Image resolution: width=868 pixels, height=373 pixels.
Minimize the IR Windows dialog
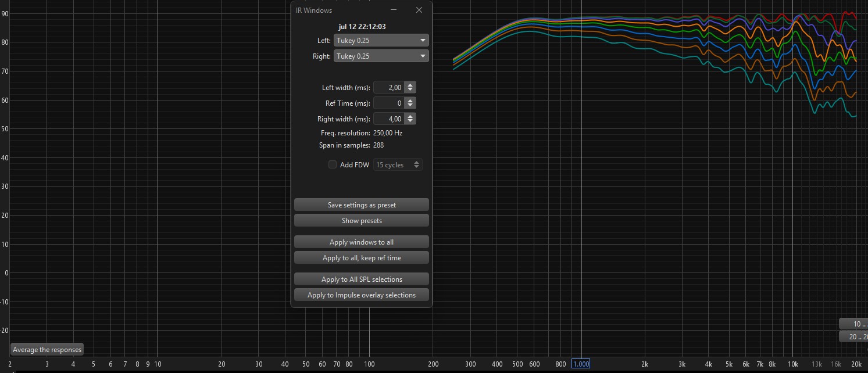pyautogui.click(x=394, y=10)
